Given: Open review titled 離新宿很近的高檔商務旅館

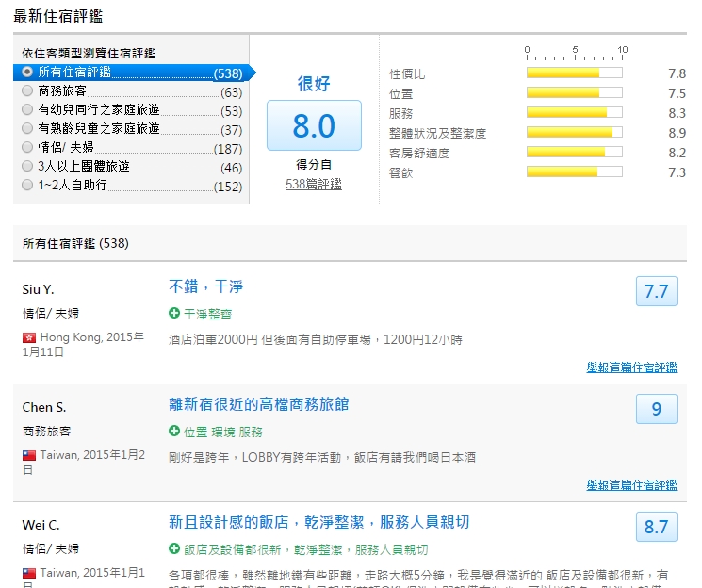Looking at the screenshot, I should 258,404.
